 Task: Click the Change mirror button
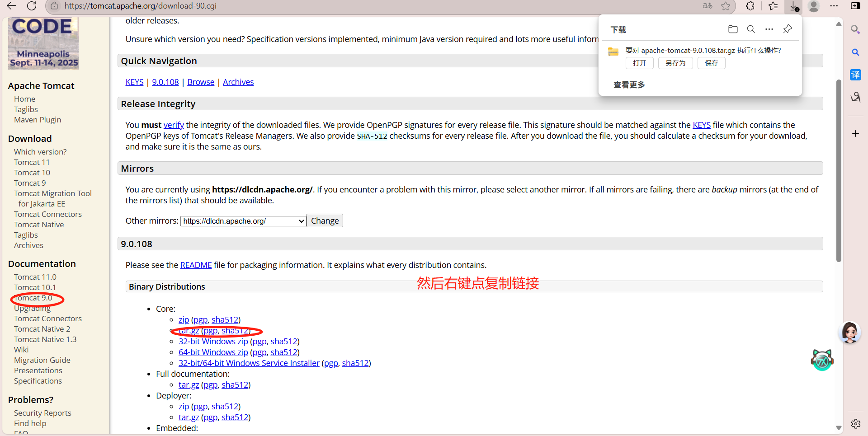point(325,220)
